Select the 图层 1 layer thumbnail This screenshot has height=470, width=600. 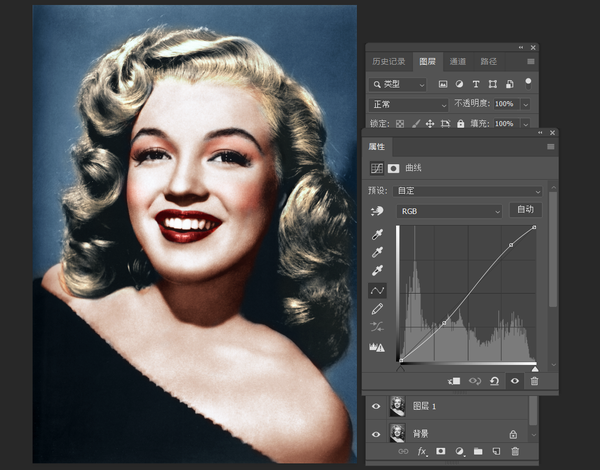click(x=398, y=406)
